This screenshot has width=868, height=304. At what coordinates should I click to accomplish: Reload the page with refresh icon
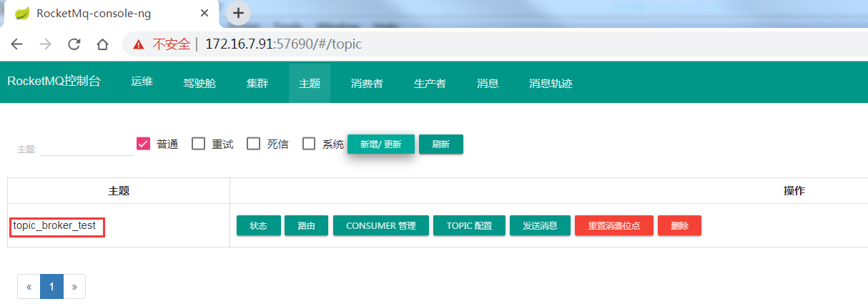click(x=74, y=44)
